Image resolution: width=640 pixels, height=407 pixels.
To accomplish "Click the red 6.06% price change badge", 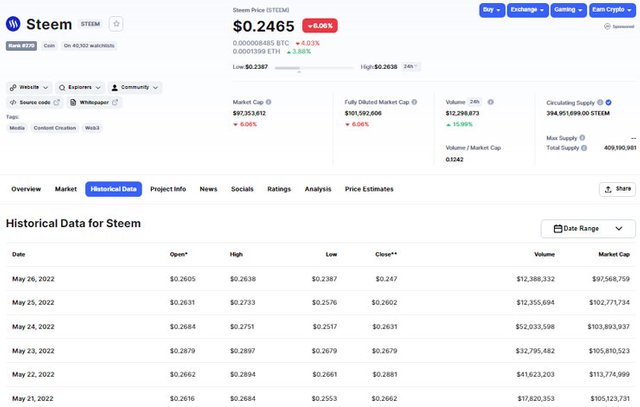I will 320,26.
